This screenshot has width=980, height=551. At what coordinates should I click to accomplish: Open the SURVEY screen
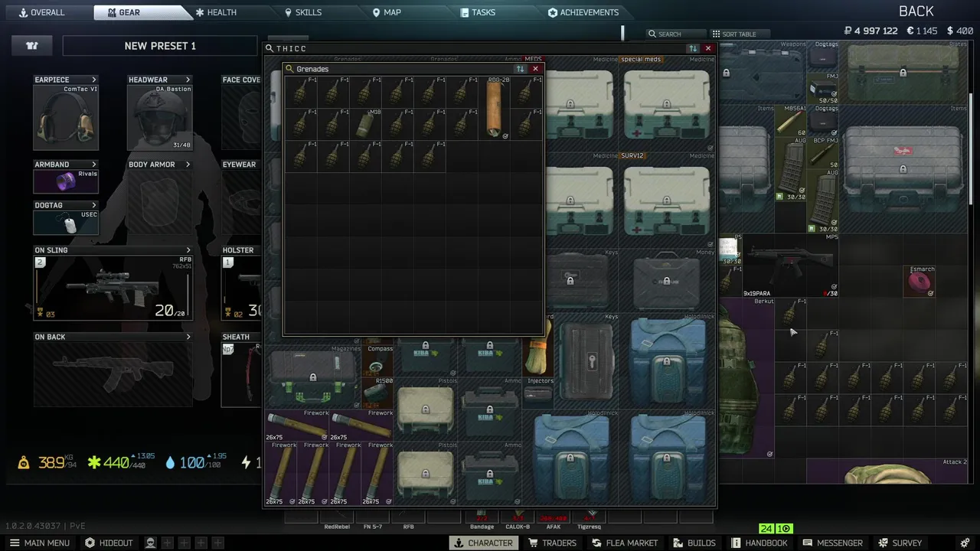(x=900, y=543)
